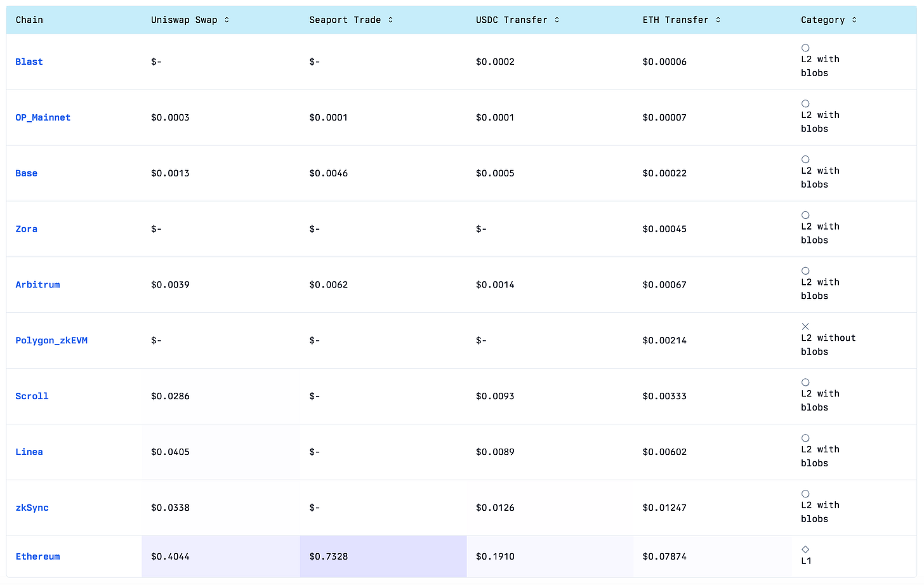Sort table by Uniswap Swap column arrows
924x585 pixels.
[x=227, y=20]
